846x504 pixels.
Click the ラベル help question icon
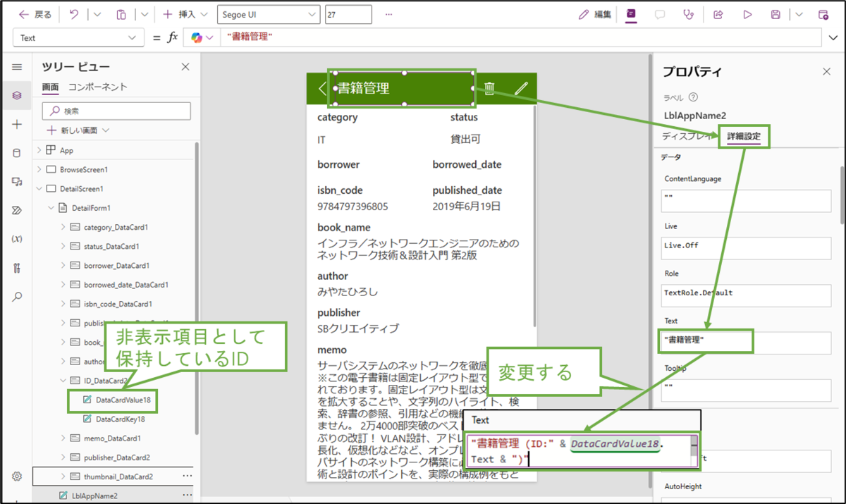coord(693,98)
